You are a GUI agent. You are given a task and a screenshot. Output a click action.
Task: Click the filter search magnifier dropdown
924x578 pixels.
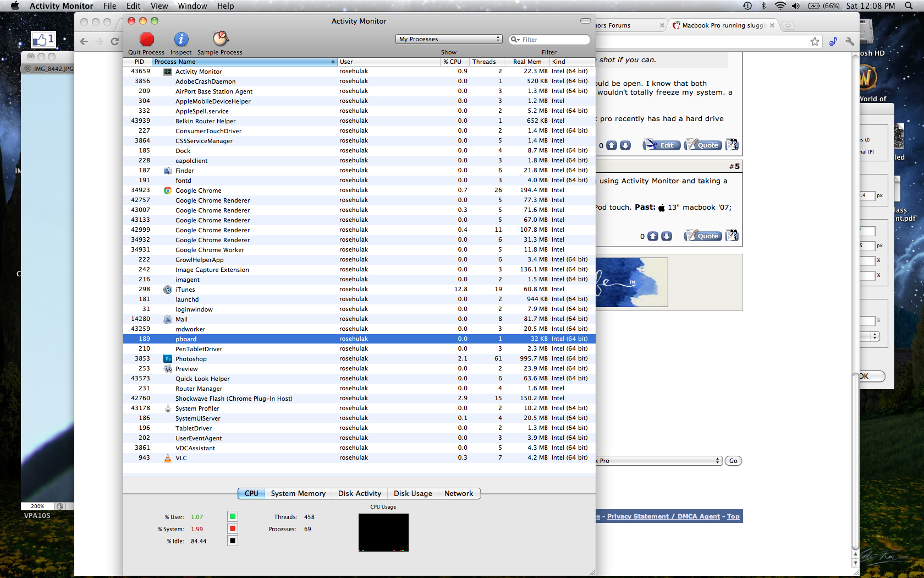(515, 40)
